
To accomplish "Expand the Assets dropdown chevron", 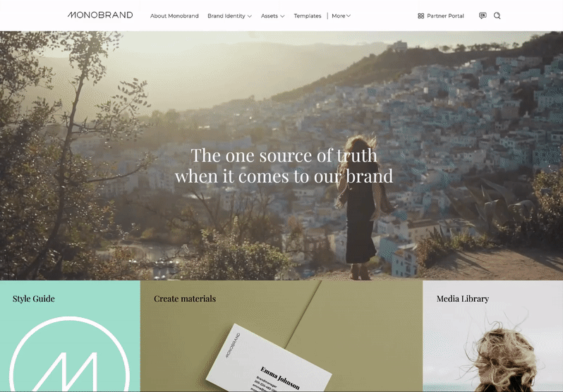I will (282, 16).
